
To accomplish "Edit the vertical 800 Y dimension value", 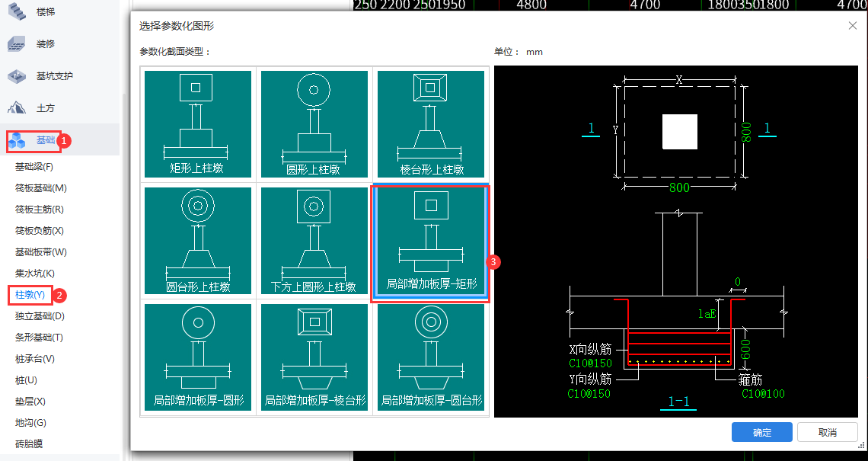I will point(746,132).
